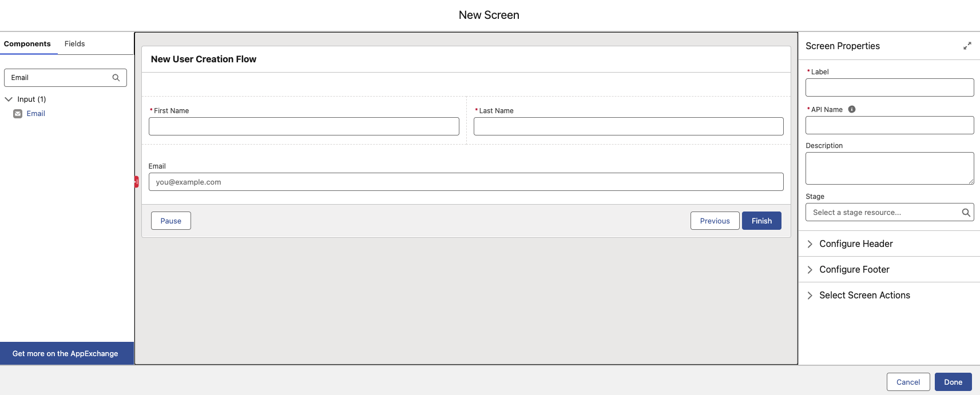Click the First Name input field
The width and height of the screenshot is (980, 395).
[x=304, y=126]
